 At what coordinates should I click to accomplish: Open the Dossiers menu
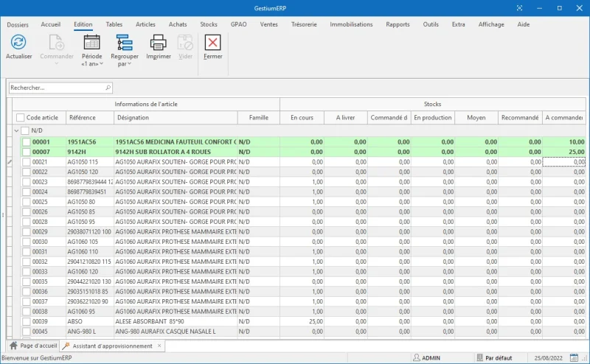click(x=18, y=24)
